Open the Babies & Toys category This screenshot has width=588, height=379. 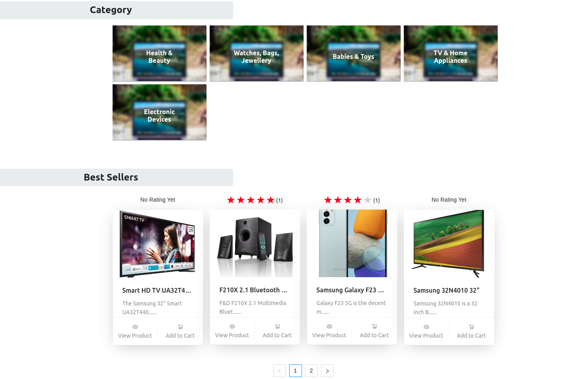[x=353, y=53]
